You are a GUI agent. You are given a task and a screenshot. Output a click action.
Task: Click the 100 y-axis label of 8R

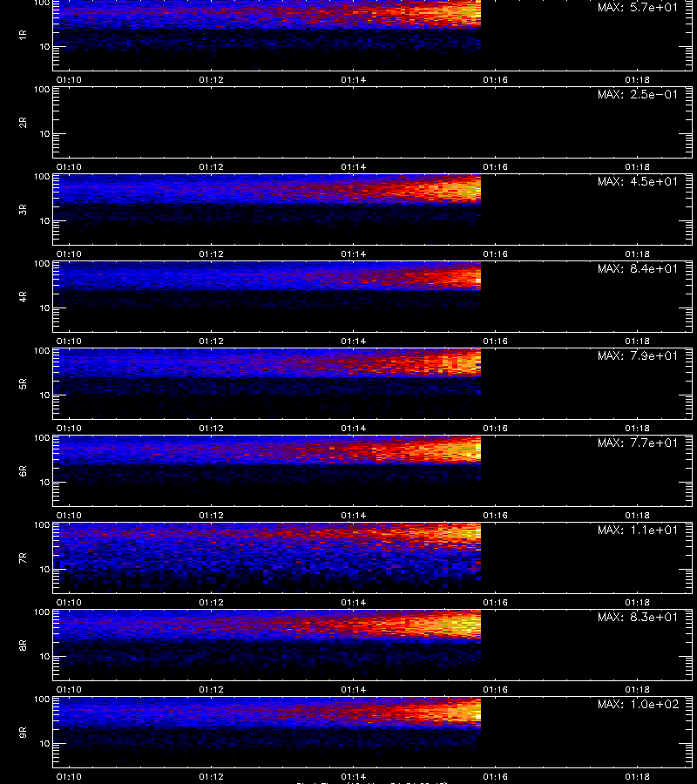pos(42,612)
